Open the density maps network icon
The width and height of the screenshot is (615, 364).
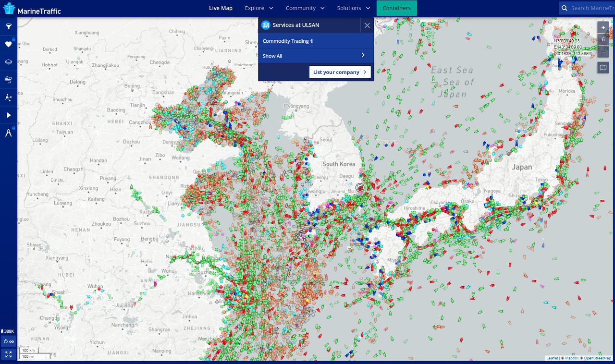[9, 97]
